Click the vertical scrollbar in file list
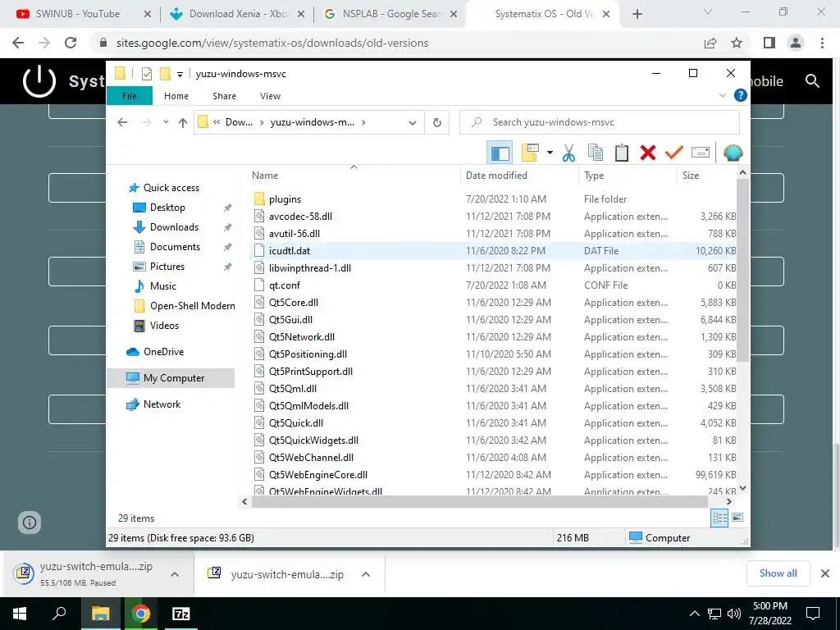Screen dimensions: 840x630 click(742, 270)
